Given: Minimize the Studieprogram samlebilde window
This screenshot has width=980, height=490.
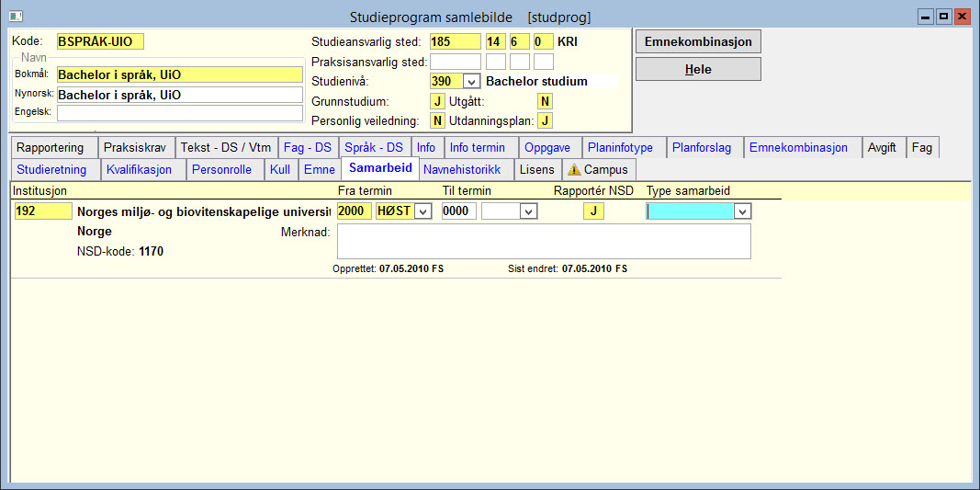Looking at the screenshot, I should (x=926, y=17).
